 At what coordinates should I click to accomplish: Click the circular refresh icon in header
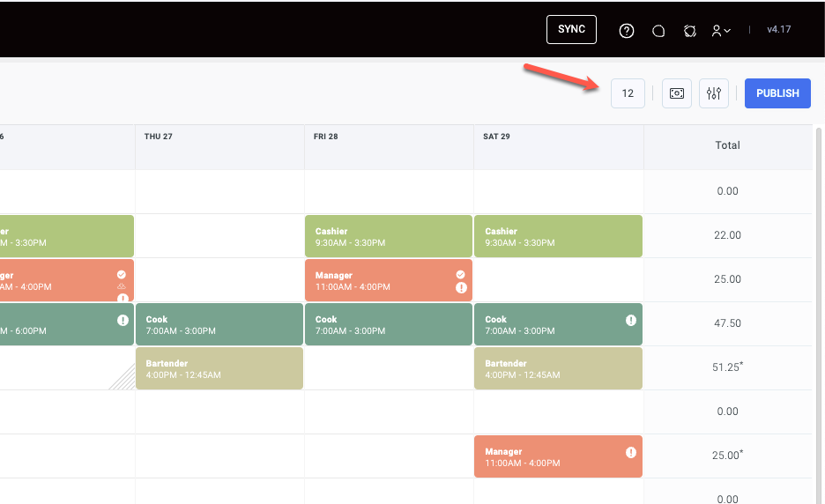690,31
